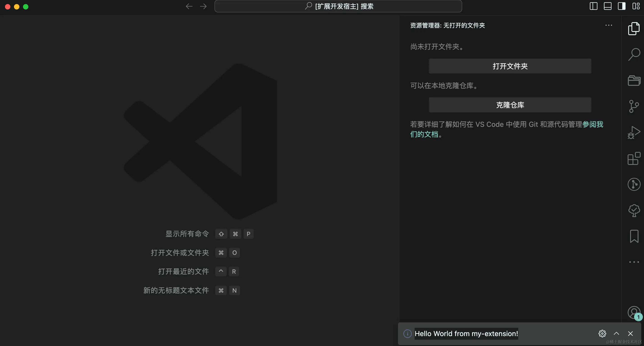Open the Search view icon

634,55
